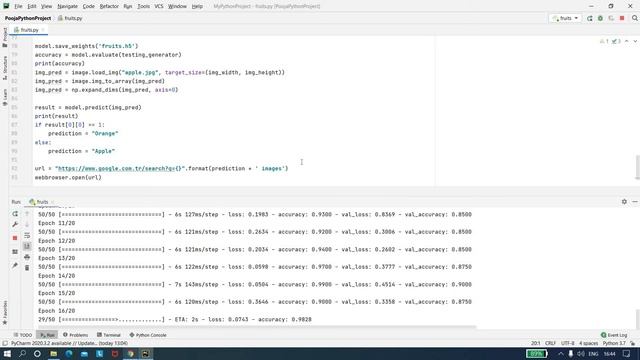Image resolution: width=640 pixels, height=360 pixels.
Task: Go to previous highlighted problem arrow
Action: point(627,41)
